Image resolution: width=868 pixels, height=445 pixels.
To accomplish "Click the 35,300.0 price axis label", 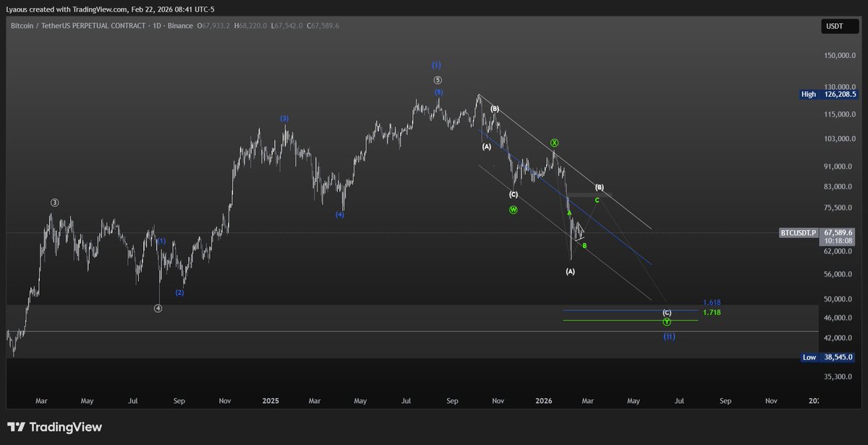I will pos(839,377).
